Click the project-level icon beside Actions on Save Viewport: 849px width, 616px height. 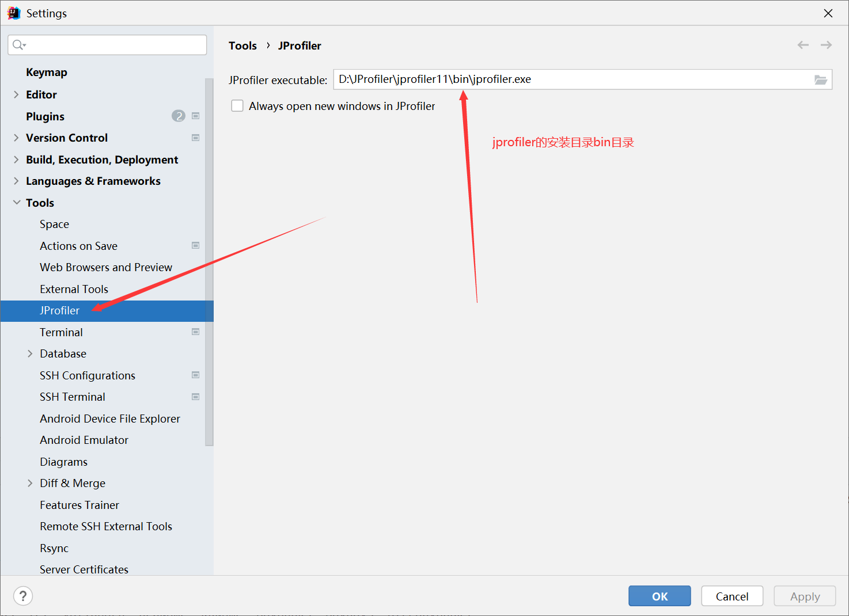[x=196, y=246]
